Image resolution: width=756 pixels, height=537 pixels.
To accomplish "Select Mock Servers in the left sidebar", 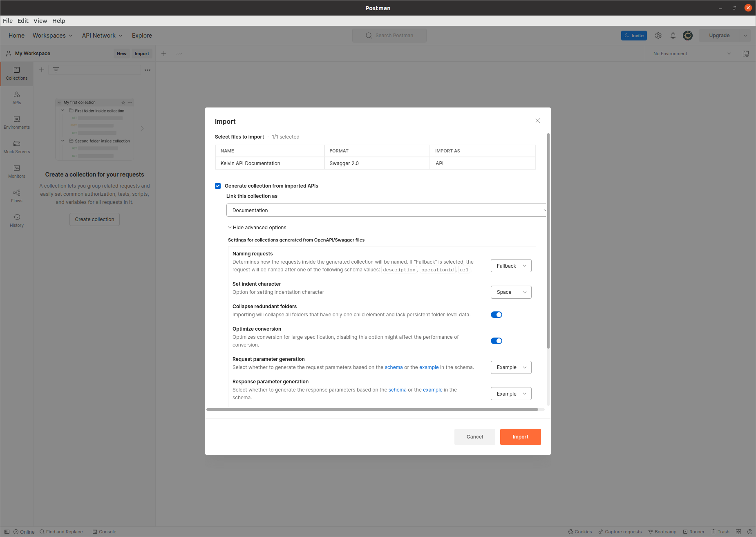I will point(16,147).
